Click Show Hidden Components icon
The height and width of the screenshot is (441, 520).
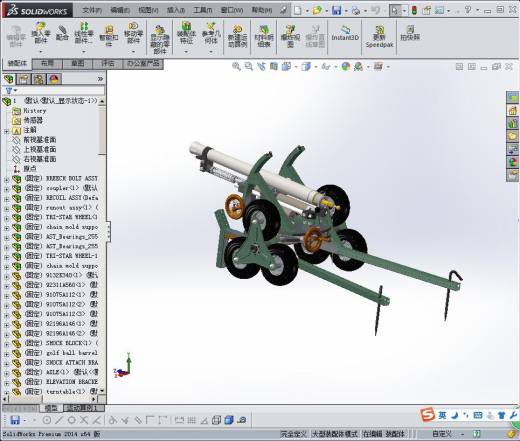(159, 39)
